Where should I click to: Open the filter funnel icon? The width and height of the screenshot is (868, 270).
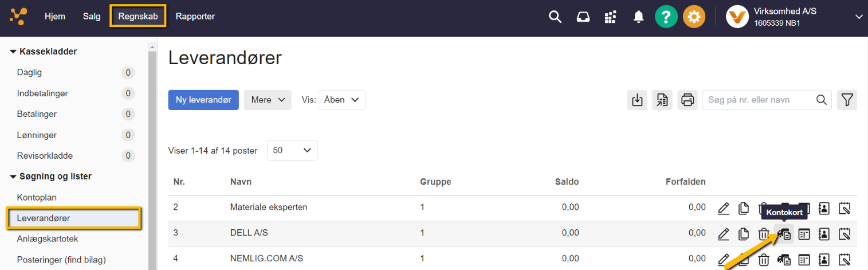pos(846,100)
